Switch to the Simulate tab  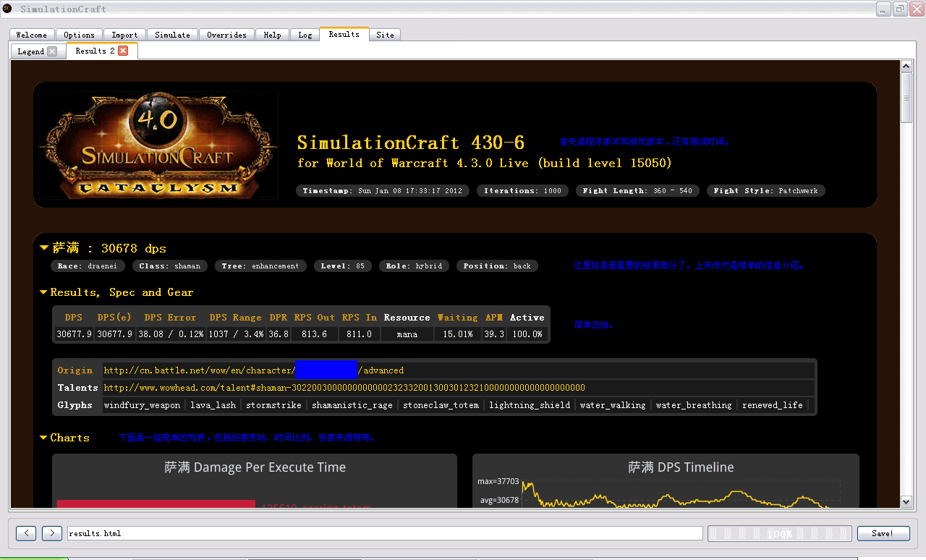(172, 35)
